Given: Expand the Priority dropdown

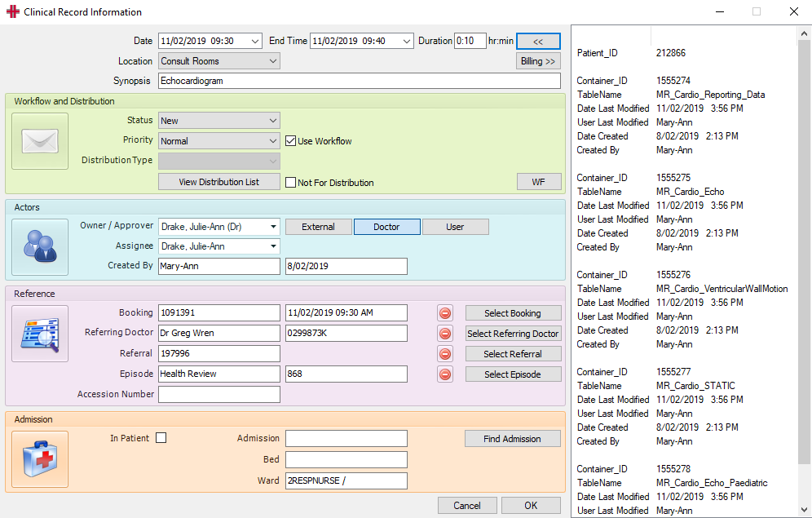Looking at the screenshot, I should (273, 141).
